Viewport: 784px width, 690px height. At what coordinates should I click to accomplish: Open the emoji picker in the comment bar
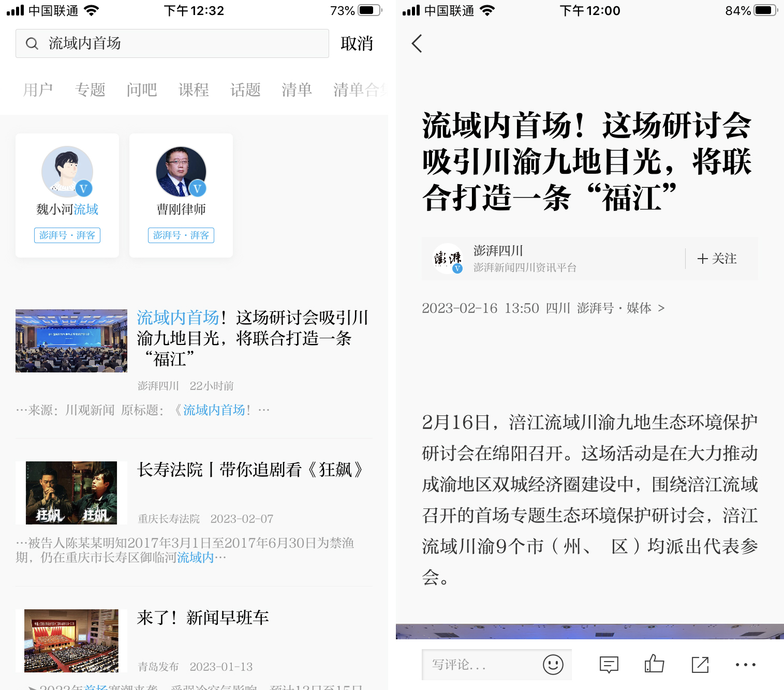[552, 665]
